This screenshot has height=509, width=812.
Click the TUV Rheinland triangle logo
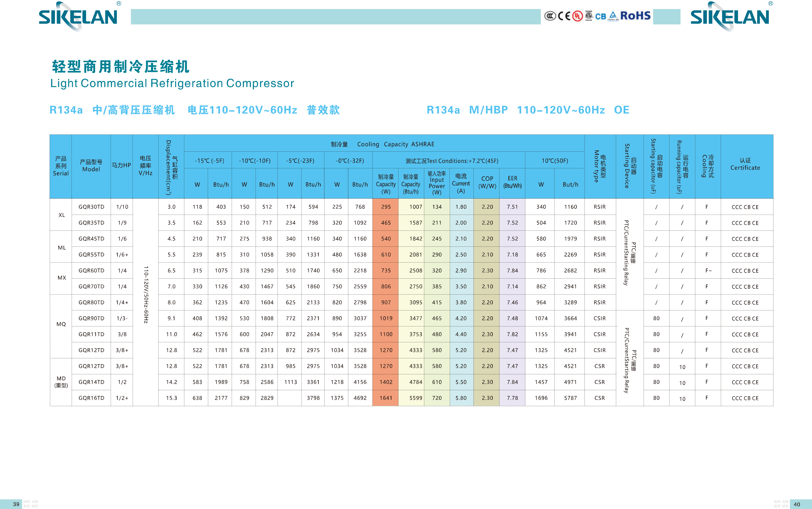[x=613, y=16]
